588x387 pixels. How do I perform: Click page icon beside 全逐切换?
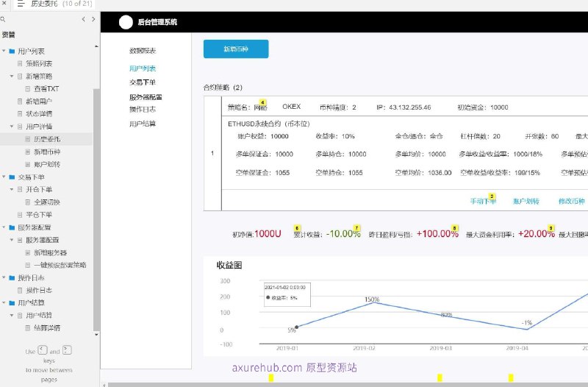[x=28, y=202]
